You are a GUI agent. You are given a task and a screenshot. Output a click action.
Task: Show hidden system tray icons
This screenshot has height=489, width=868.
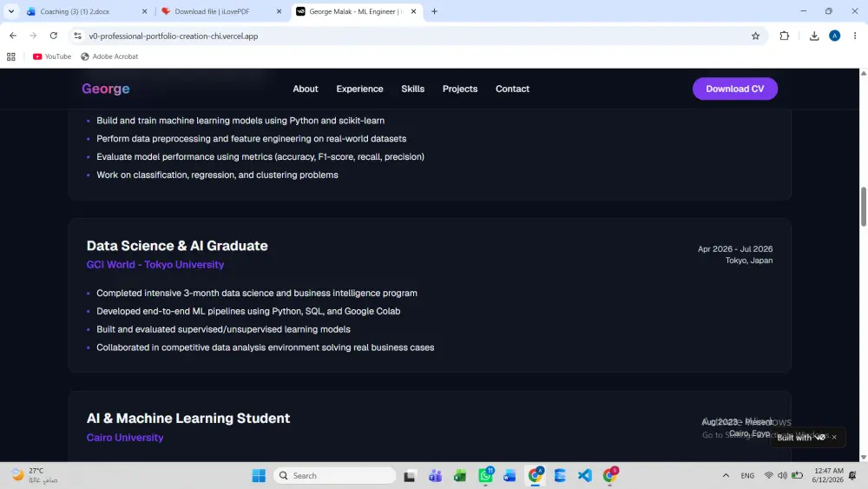(726, 476)
